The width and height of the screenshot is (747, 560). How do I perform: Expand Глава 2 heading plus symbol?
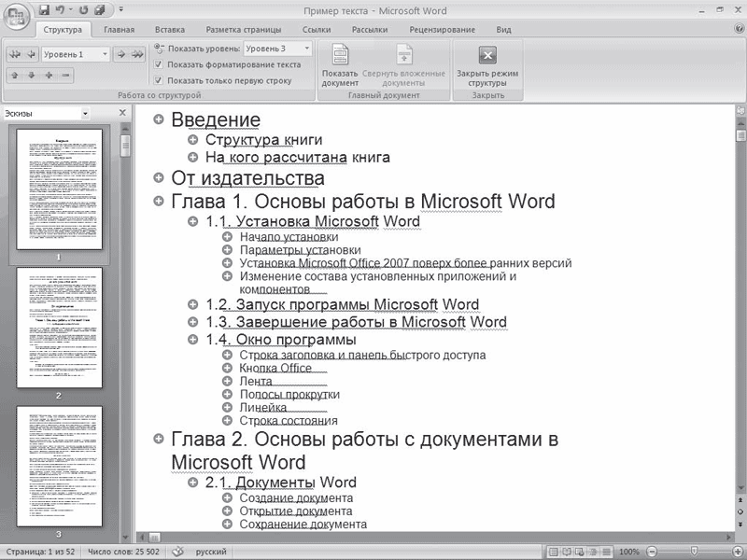[159, 439]
